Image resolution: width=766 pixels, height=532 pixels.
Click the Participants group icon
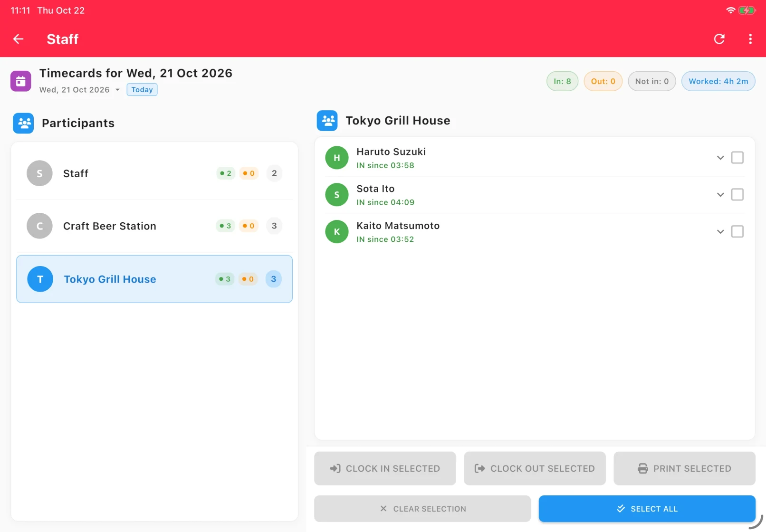point(23,123)
